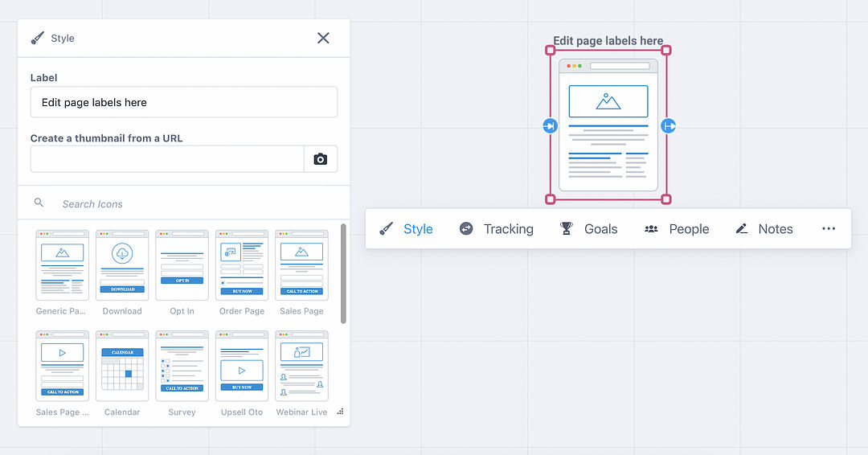Click the right outgoing connector on page
Screen dimensions: 868x455
[x=668, y=126]
